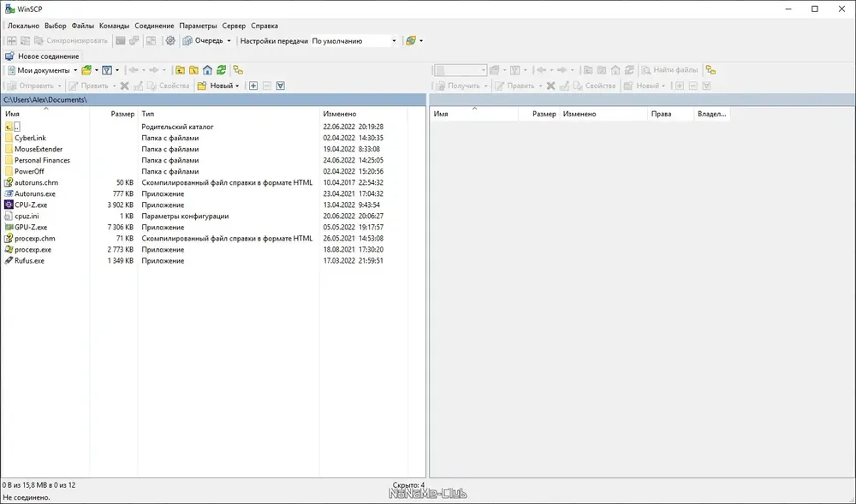Sort local files by Изменено column header
This screenshot has width=856, height=504.
click(x=363, y=114)
